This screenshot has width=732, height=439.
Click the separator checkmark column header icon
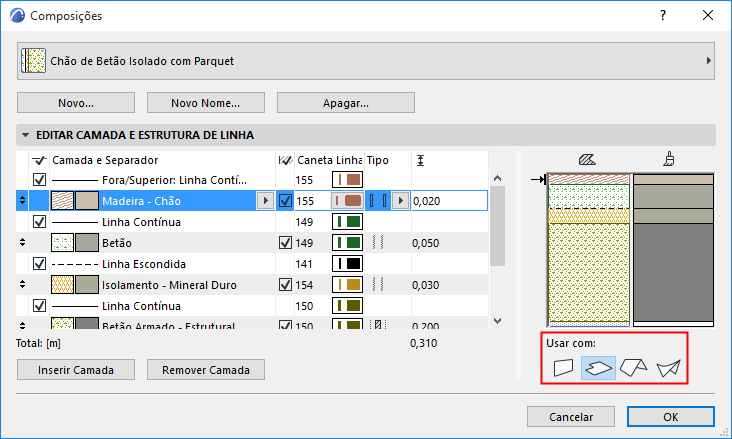39,160
